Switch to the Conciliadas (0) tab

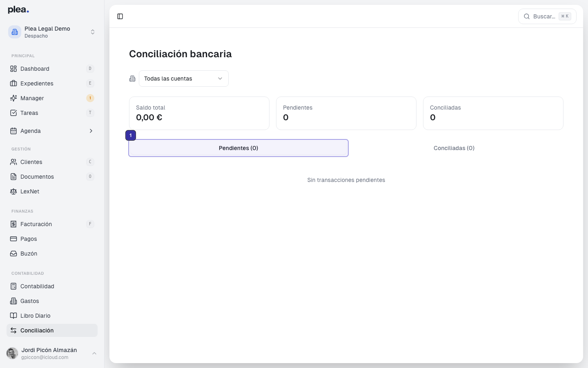(x=454, y=148)
